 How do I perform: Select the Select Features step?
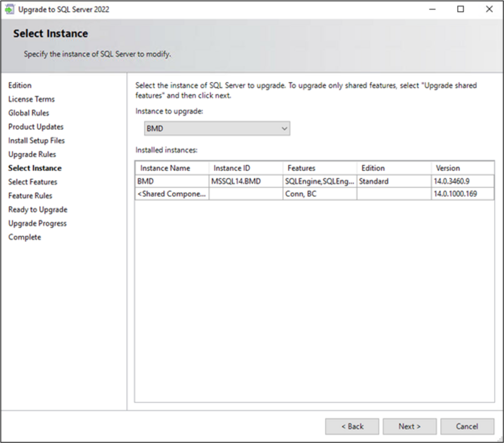(33, 182)
